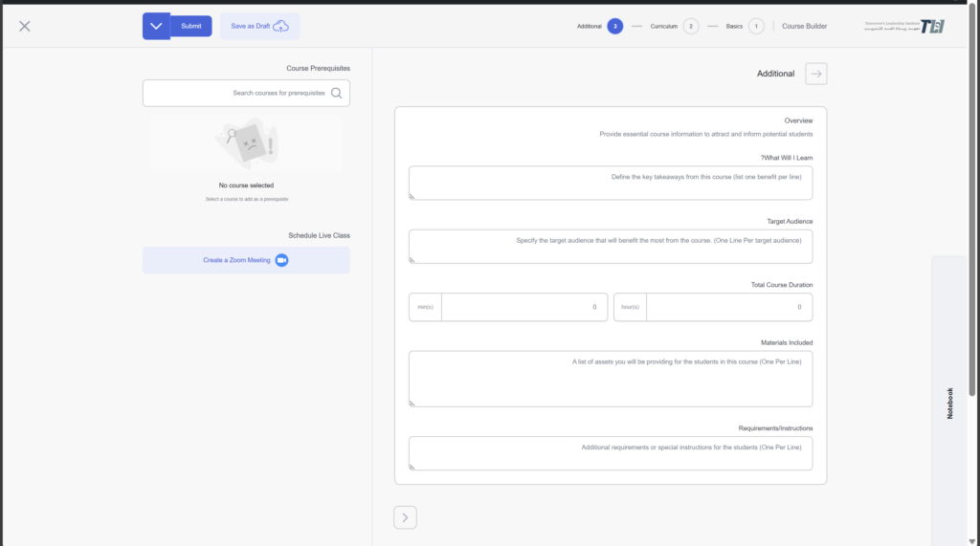Go to step 3 Additional circle
This screenshot has width=980, height=546.
coord(614,26)
